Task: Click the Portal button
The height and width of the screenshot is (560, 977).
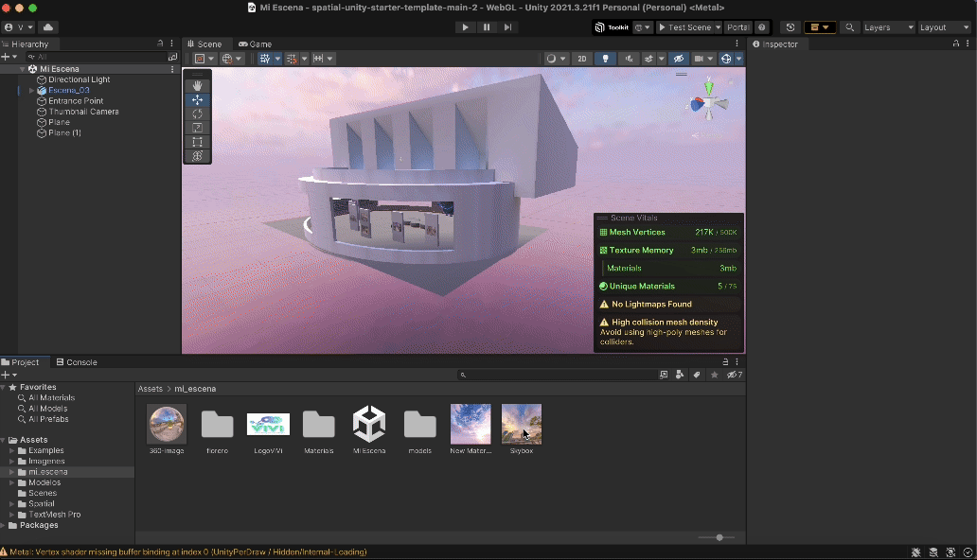Action: click(x=737, y=27)
